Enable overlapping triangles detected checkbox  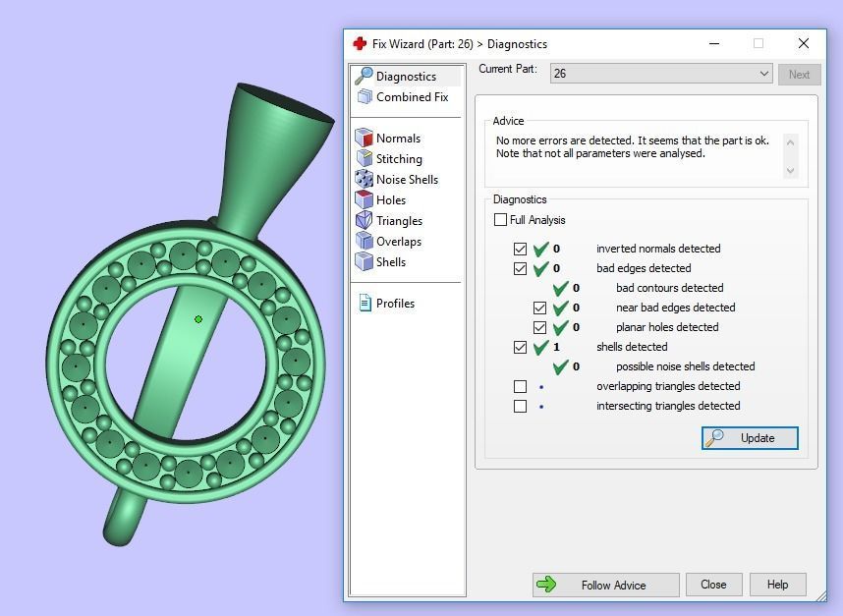point(520,386)
